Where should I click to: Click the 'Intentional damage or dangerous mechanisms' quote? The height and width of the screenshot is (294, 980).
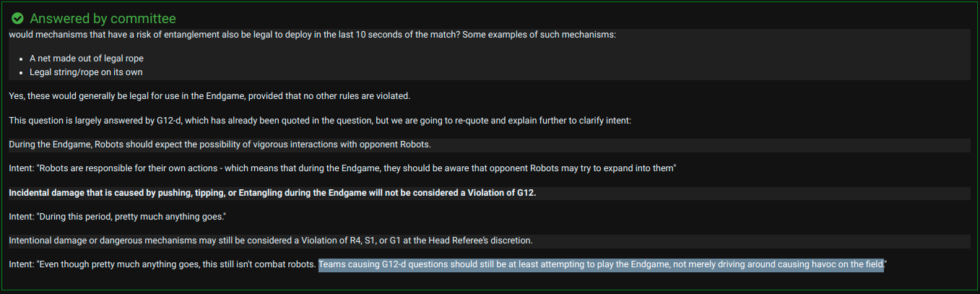tap(271, 241)
